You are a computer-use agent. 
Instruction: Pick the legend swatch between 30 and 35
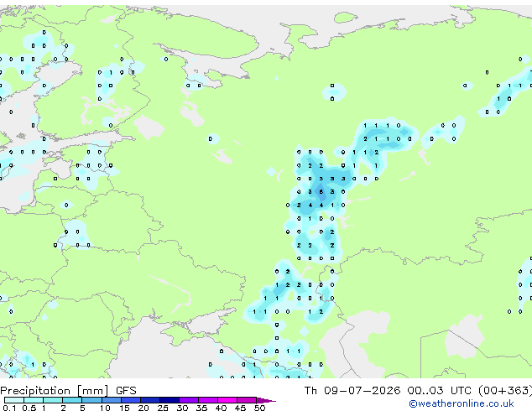pyautogui.click(x=189, y=400)
